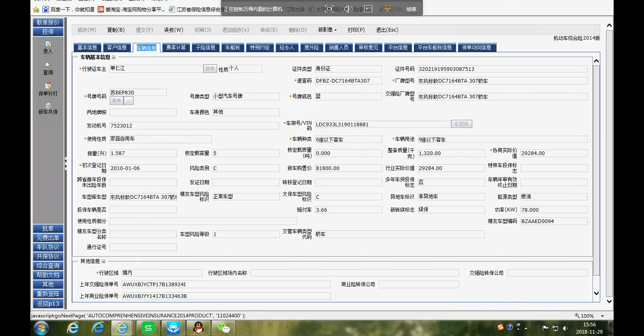The image size is (644, 336).
Task: Open WeChat from the taskbar
Action: click(x=224, y=328)
